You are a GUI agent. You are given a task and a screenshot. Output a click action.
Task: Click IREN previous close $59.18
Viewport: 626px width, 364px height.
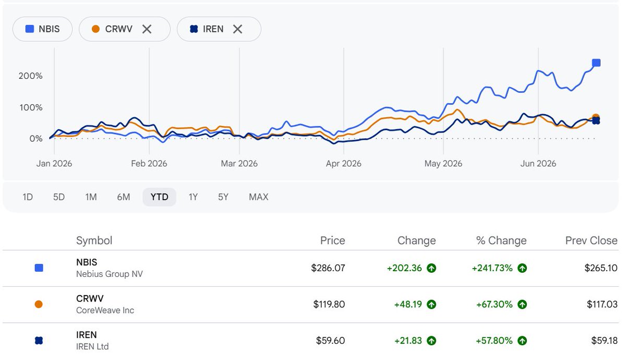coord(603,341)
